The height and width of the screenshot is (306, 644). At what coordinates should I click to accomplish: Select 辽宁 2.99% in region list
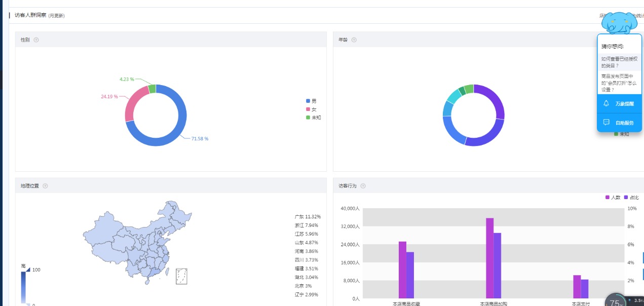pyautogui.click(x=307, y=295)
